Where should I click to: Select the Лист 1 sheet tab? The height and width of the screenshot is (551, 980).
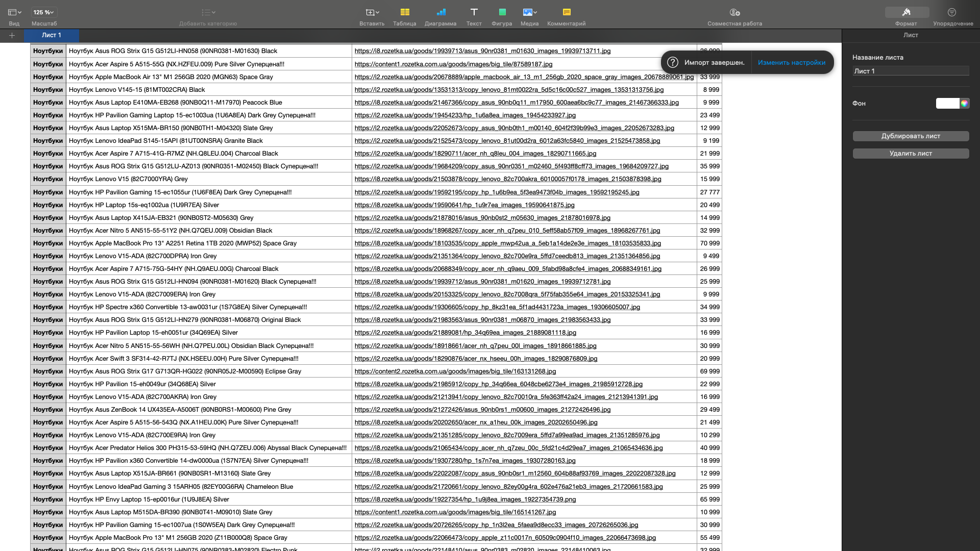point(52,35)
